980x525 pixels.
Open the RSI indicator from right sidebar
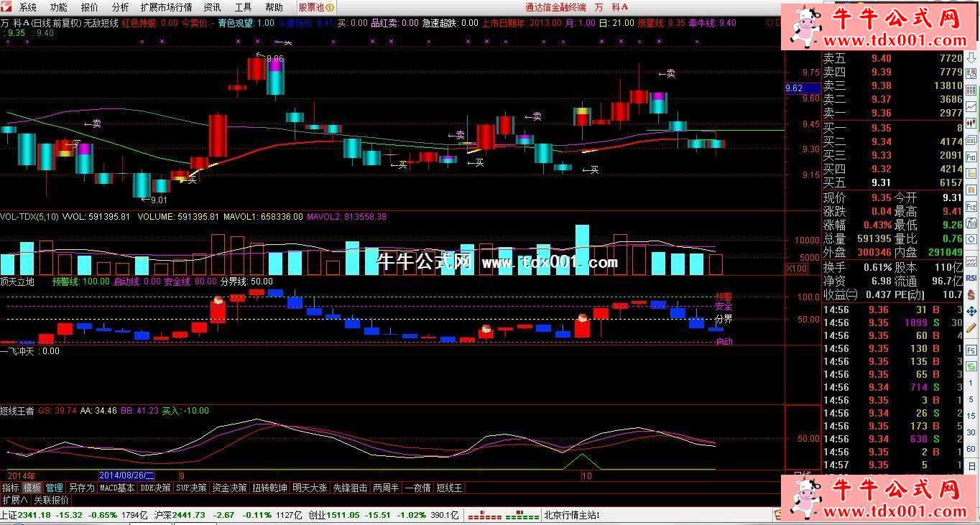[x=971, y=278]
